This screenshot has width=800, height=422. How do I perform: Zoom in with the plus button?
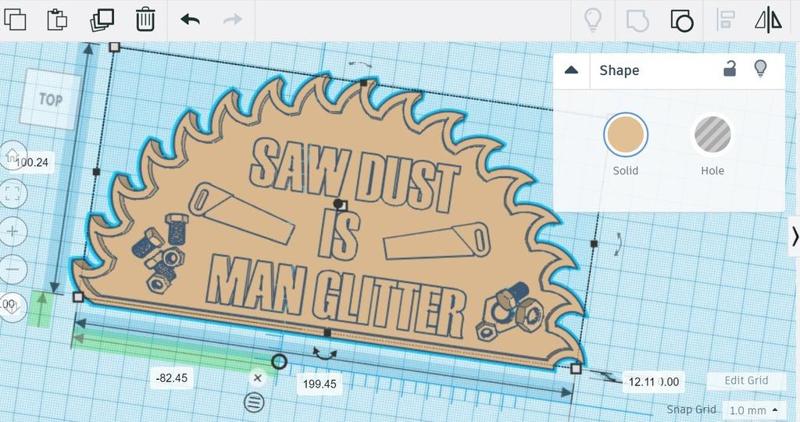point(12,232)
